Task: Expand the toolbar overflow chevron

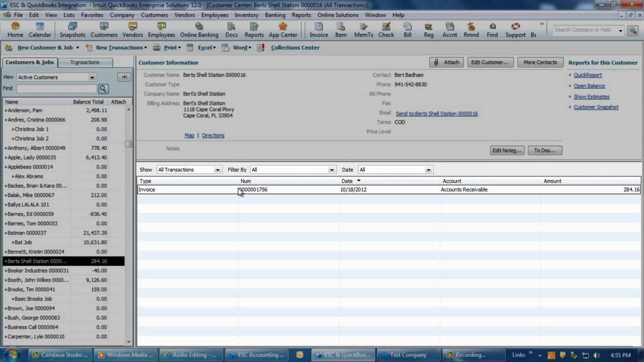Action: tap(542, 24)
